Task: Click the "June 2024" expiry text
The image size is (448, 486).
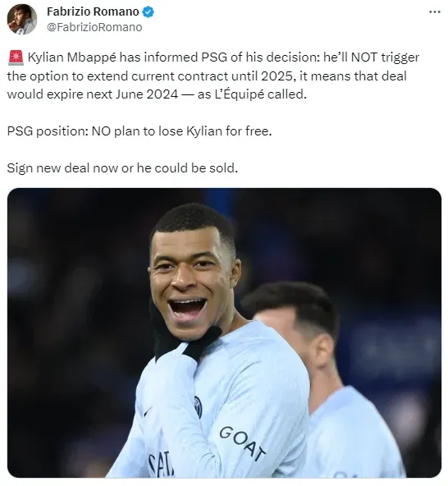Action: [x=147, y=94]
